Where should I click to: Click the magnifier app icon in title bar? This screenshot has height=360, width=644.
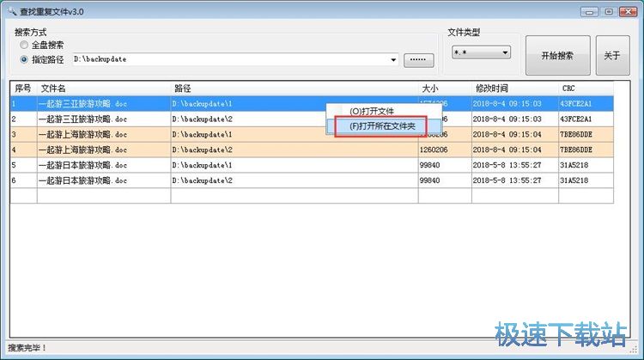(11, 11)
